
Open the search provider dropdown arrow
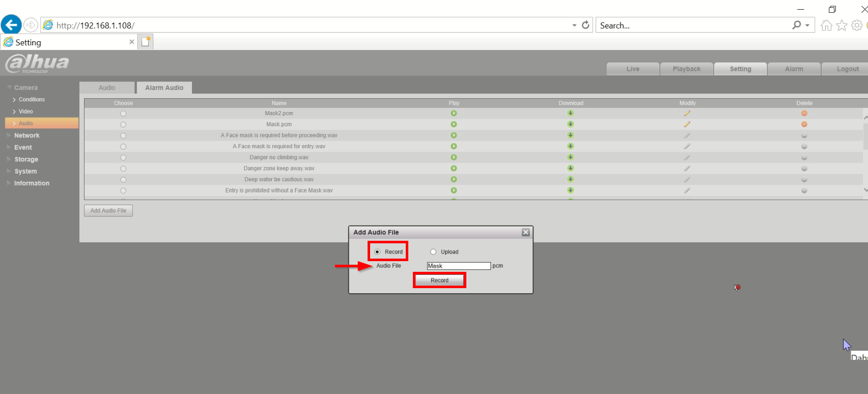coord(807,25)
